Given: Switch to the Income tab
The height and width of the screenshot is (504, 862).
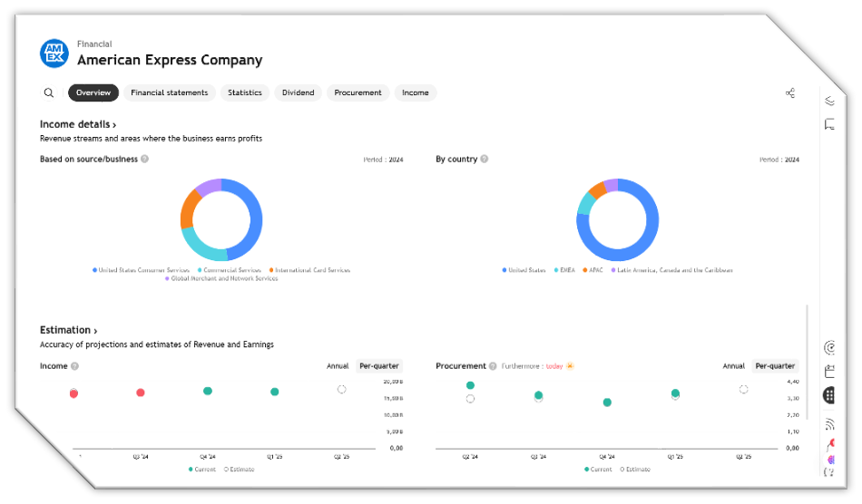Looking at the screenshot, I should click(x=415, y=92).
